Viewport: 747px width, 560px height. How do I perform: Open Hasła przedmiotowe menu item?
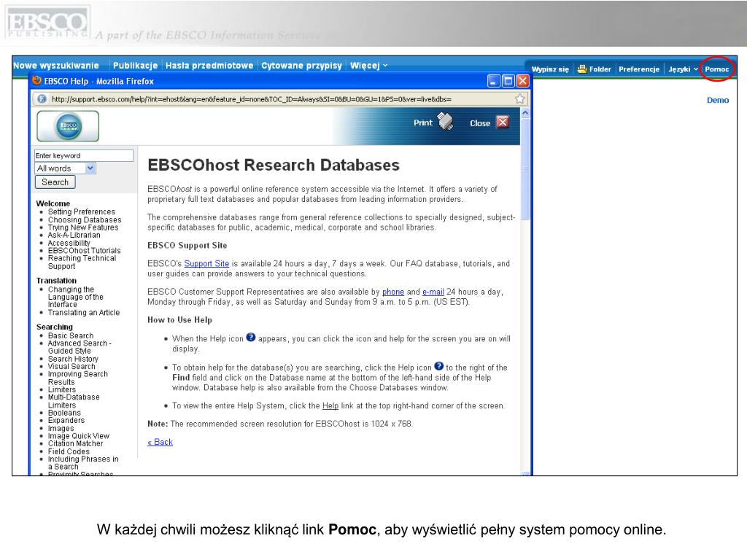(209, 66)
